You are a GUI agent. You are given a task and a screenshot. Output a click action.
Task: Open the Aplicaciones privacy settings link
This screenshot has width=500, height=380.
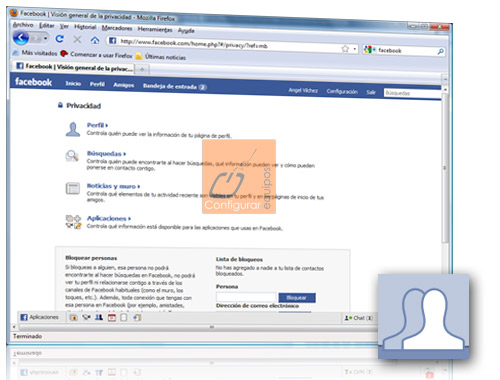tap(109, 218)
